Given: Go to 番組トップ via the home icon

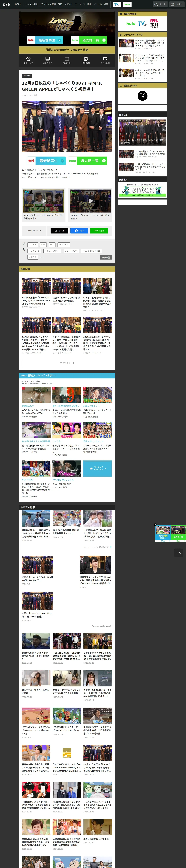Looking at the screenshot, I should [28, 60].
